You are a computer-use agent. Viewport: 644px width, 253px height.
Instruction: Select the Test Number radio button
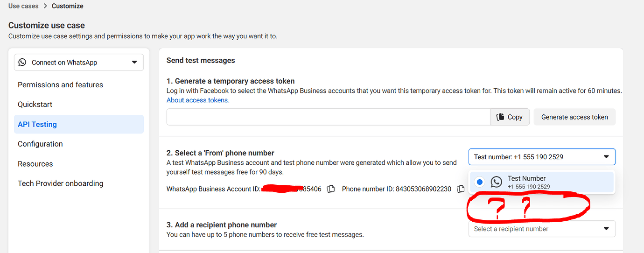(479, 182)
